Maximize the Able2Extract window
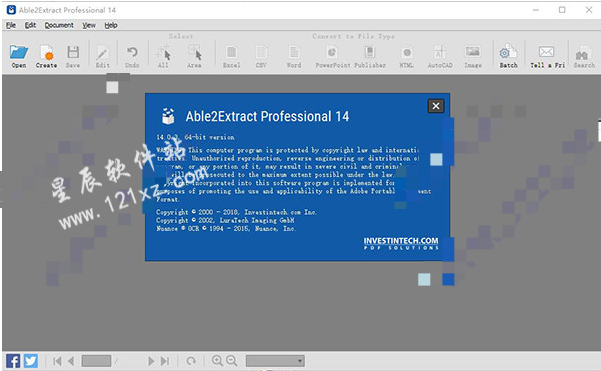 tap(562, 10)
